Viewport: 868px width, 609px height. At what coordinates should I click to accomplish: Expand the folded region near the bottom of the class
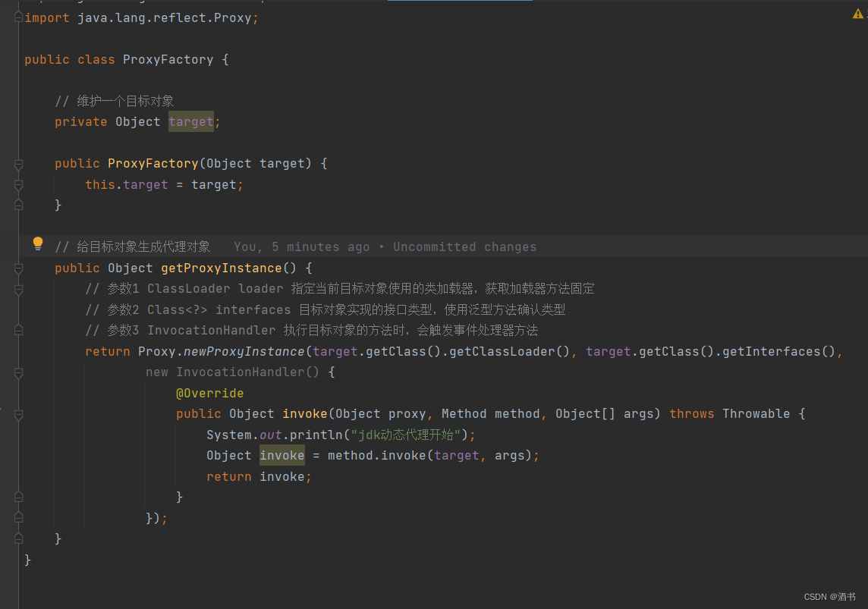click(x=17, y=538)
